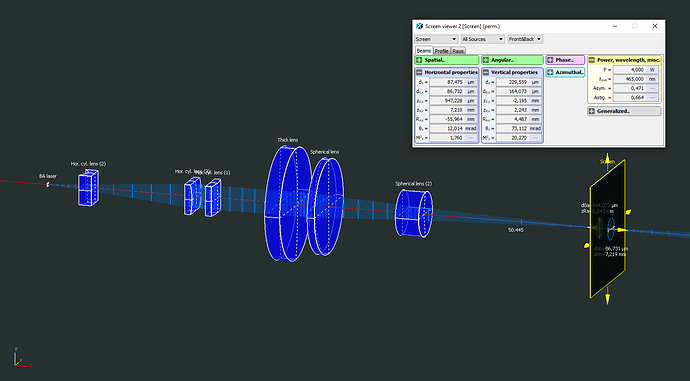690x381 pixels.
Task: Select the Spherical lens (2) element
Action: (x=414, y=213)
